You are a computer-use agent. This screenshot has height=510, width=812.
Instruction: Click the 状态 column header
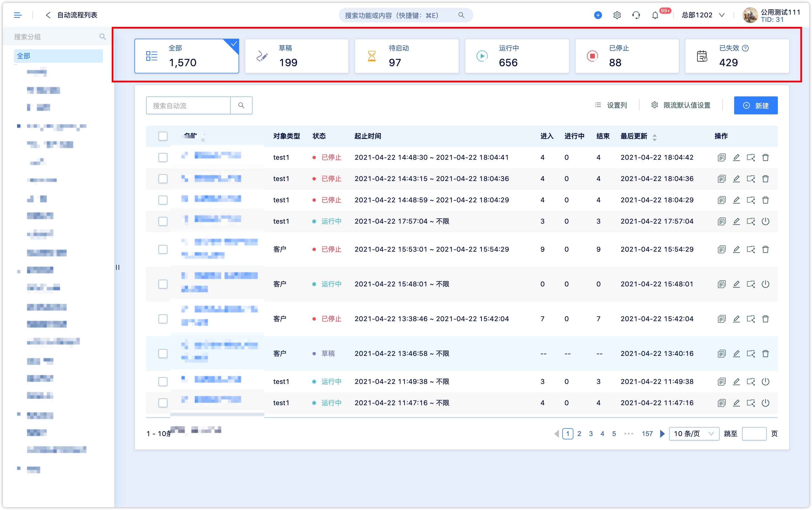tap(319, 136)
